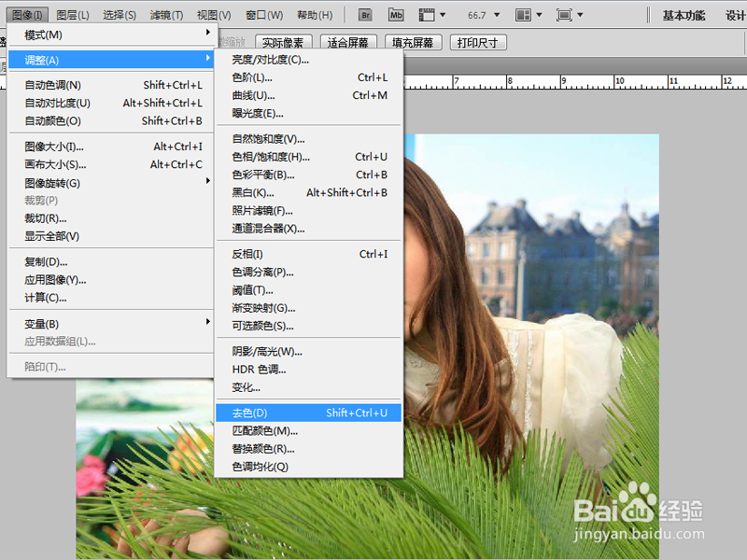Click the 适合屏幕 button
This screenshot has width=747, height=560.
tap(348, 42)
